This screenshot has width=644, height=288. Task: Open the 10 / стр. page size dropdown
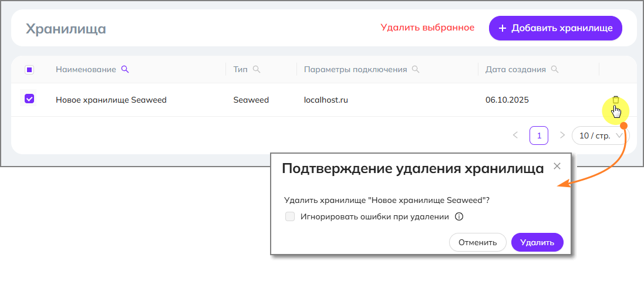pos(601,135)
